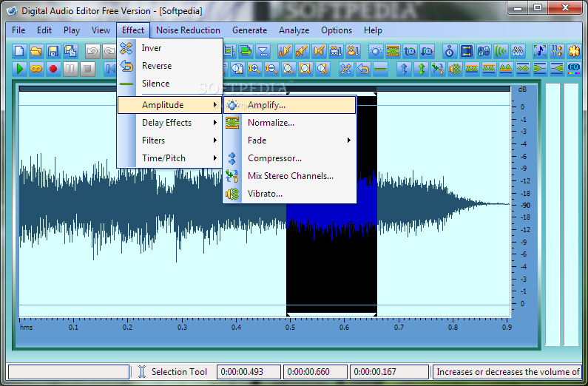Open the File menu
This screenshot has height=386, width=588.
click(x=18, y=30)
